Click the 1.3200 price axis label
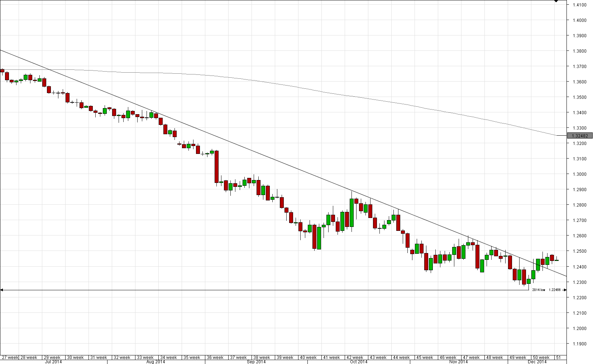 click(x=579, y=143)
